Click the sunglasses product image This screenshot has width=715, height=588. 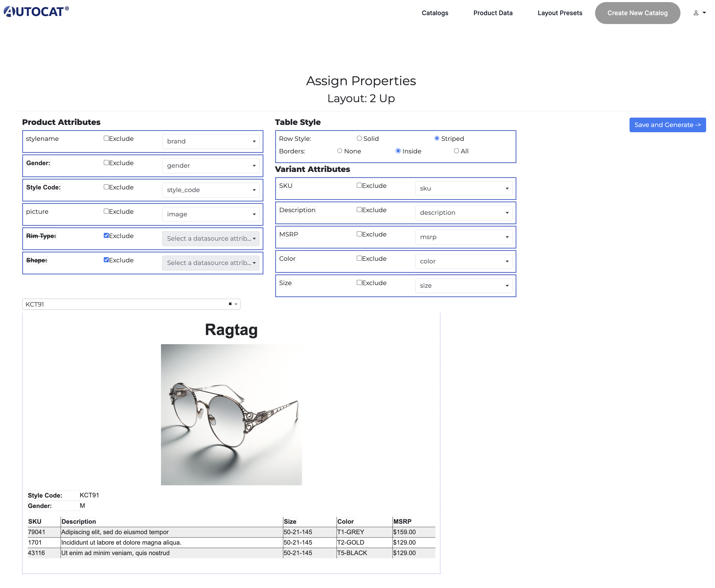tap(231, 414)
